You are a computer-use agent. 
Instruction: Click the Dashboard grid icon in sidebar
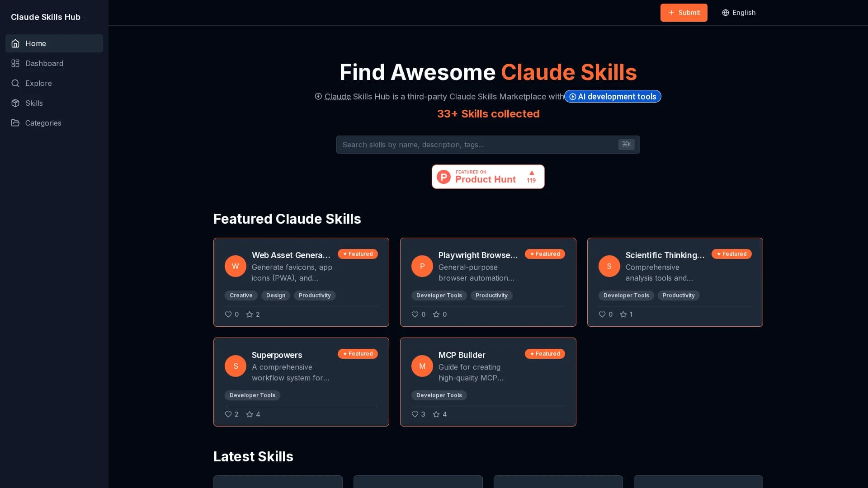(x=15, y=63)
